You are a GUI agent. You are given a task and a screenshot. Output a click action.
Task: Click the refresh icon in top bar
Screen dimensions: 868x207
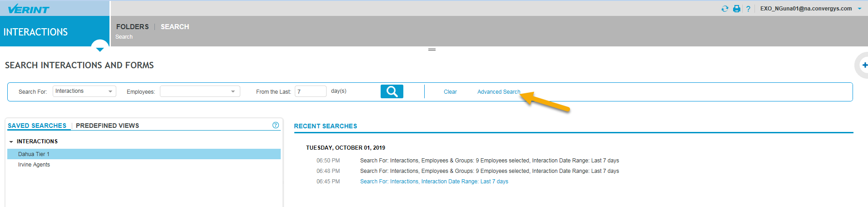(724, 9)
